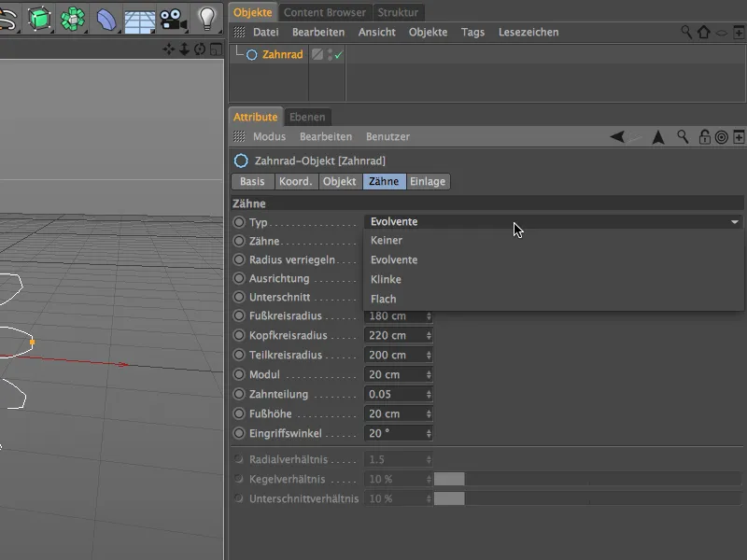Open the Basis tab
Viewport: 747px width, 560px height.
click(252, 181)
